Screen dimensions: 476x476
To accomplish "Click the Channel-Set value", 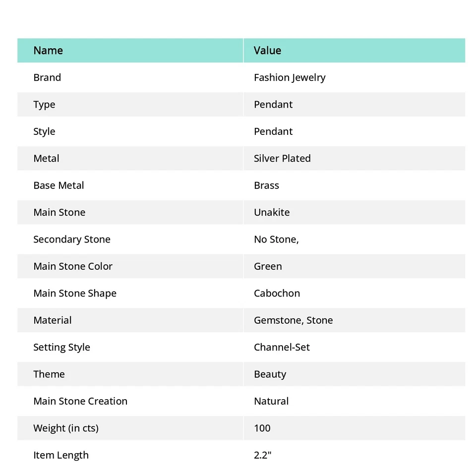I will pyautogui.click(x=282, y=347).
